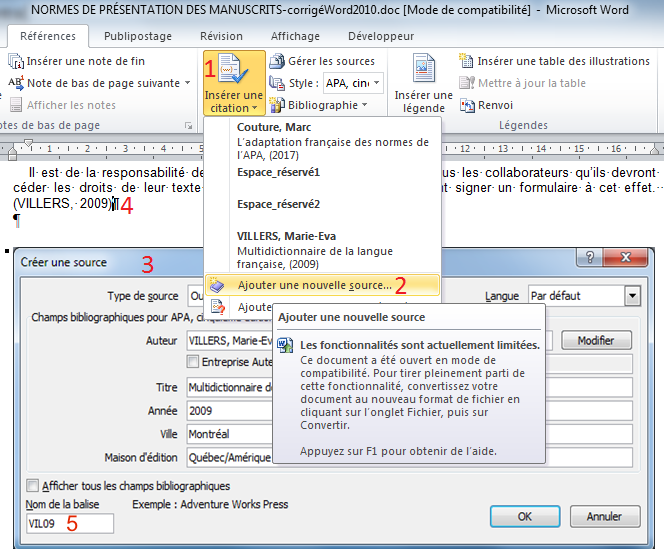Click the Ville field showing Montréal
Image resolution: width=665 pixels, height=549 pixels.
pyautogui.click(x=229, y=434)
